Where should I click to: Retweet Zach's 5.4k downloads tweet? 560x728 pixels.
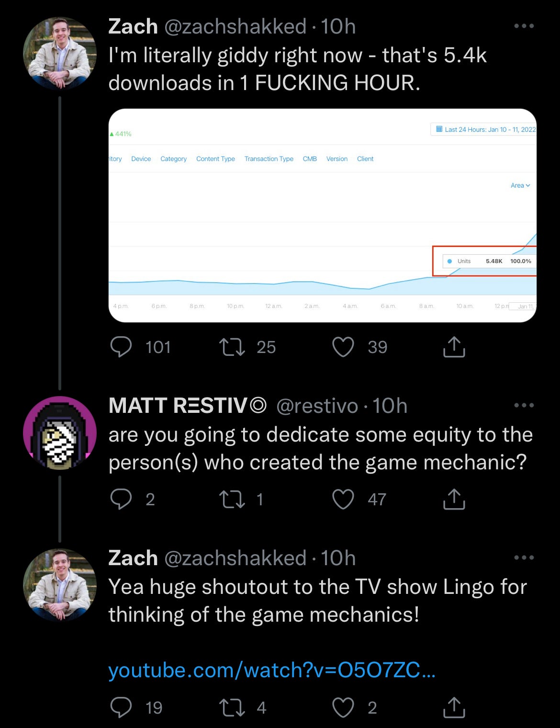[x=232, y=347]
